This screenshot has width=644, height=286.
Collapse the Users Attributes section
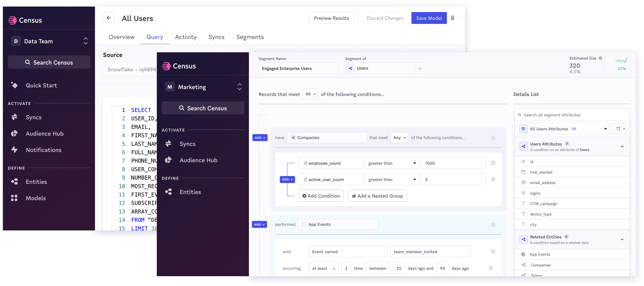(622, 146)
